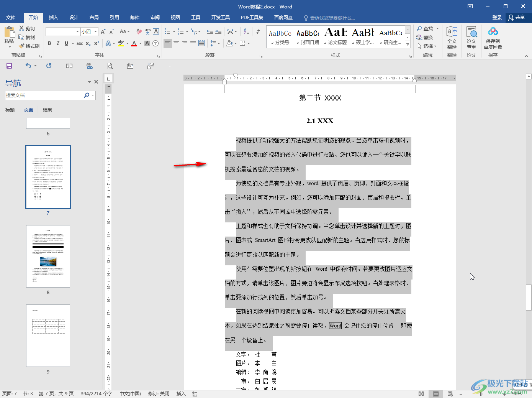Apply bold formatting with the B icon
This screenshot has width=532, height=398.
[49, 43]
